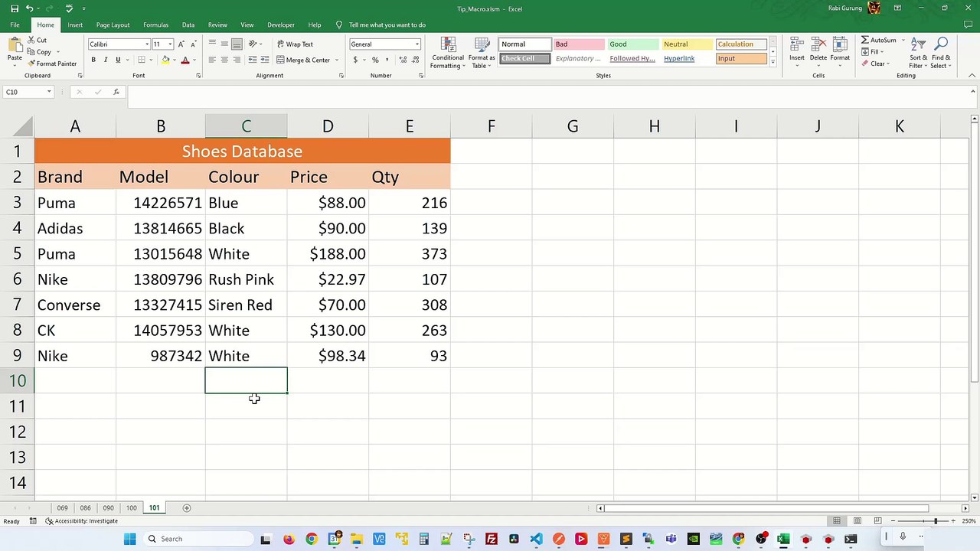Open the Sort & Filter menu
980x551 pixels.
point(919,53)
